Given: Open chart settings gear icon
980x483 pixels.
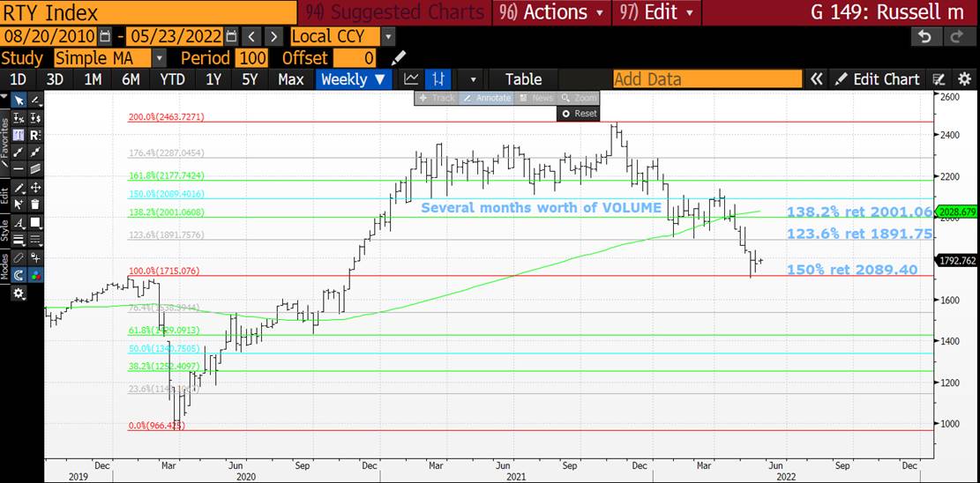Looking at the screenshot, I should (964, 79).
